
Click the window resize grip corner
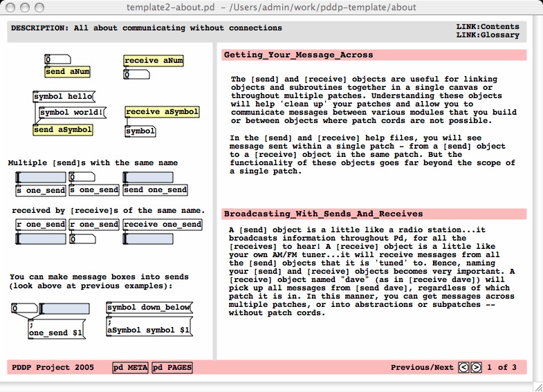click(538, 387)
